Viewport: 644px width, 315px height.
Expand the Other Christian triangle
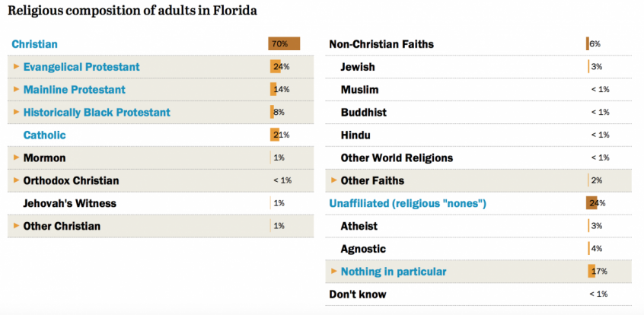click(17, 226)
